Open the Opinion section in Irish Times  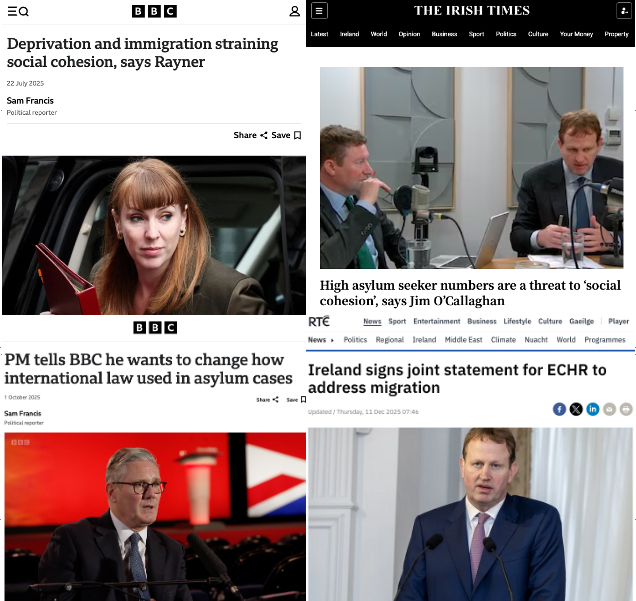point(409,34)
